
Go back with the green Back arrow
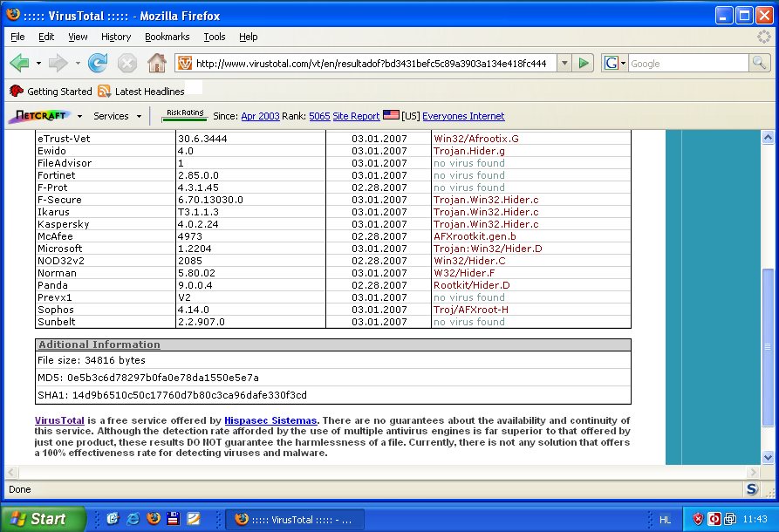click(20, 63)
